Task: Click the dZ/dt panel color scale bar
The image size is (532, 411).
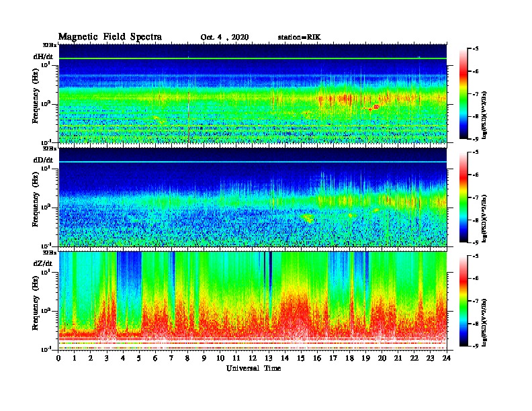Action: coord(463,300)
